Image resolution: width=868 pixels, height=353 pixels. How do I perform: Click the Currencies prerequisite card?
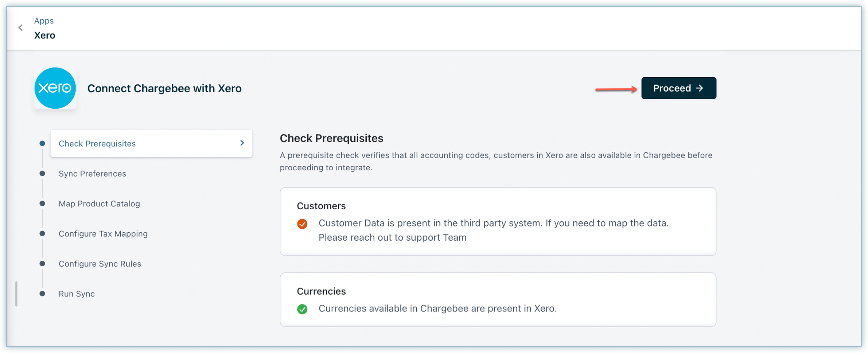tap(498, 299)
